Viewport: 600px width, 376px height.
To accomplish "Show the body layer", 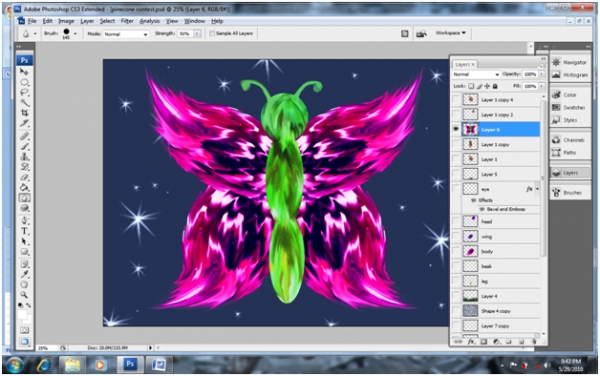I will (x=456, y=251).
